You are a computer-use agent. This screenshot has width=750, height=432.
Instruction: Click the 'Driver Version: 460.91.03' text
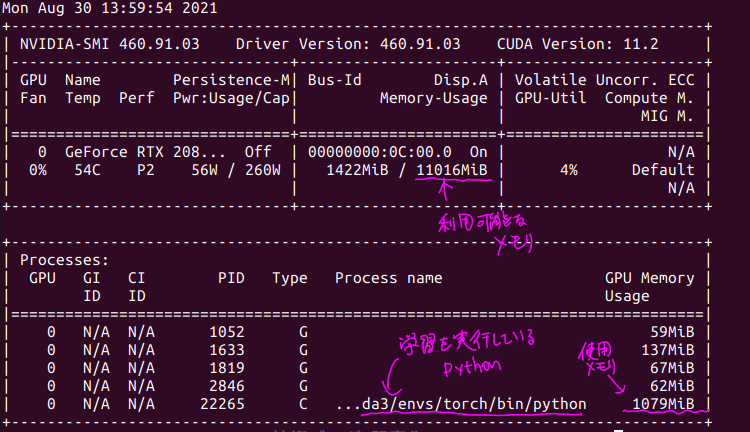click(348, 44)
